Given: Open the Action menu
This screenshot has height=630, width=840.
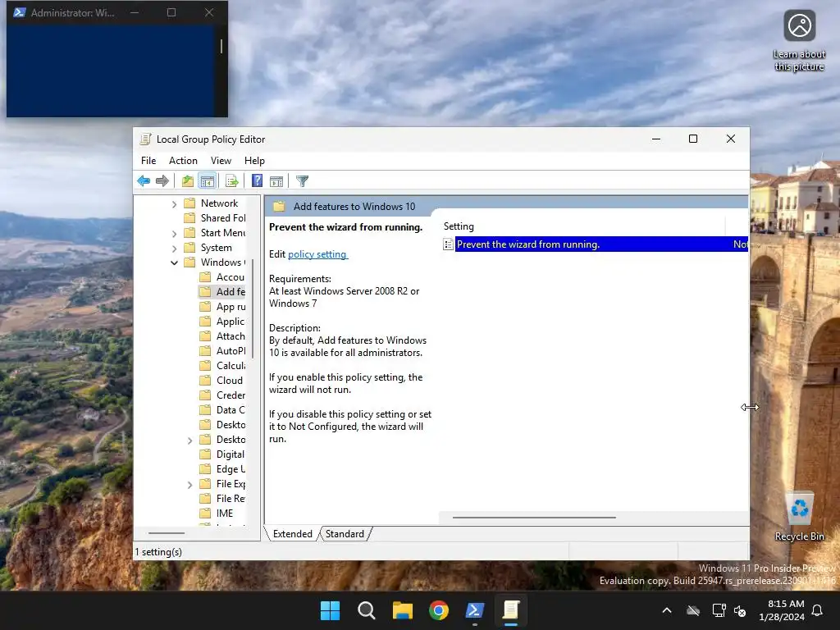Looking at the screenshot, I should pos(183,161).
